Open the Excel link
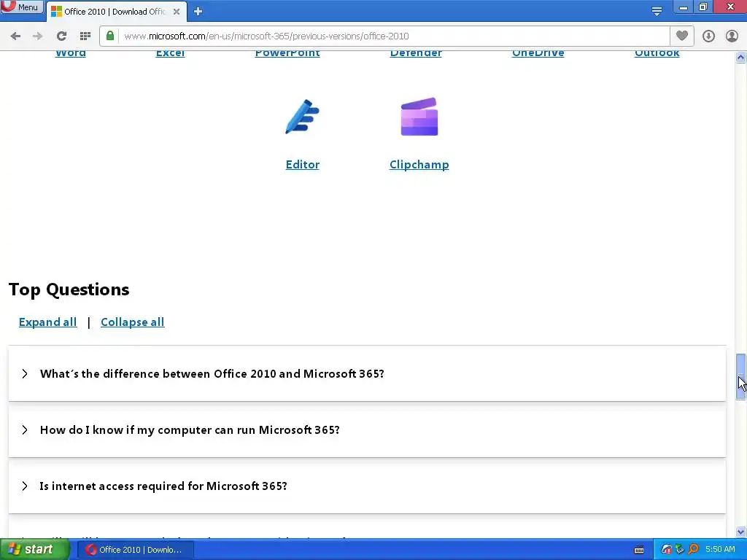 (170, 53)
